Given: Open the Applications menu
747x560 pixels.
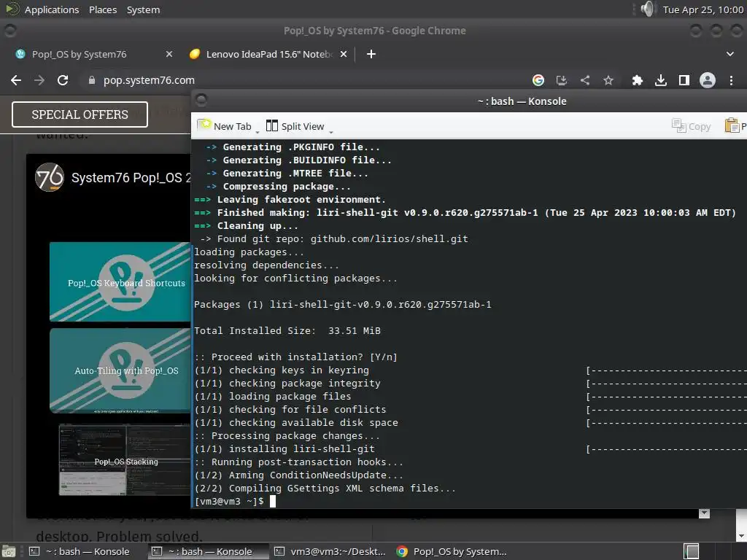Looking at the screenshot, I should [52, 9].
